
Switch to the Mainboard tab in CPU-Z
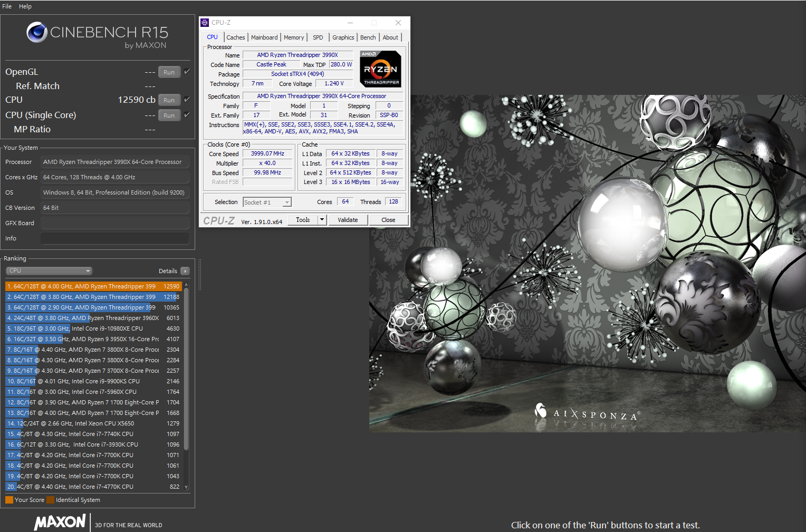[x=264, y=37]
